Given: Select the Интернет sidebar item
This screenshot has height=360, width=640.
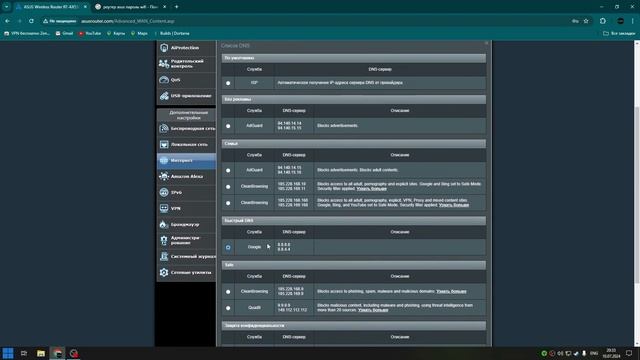Looking at the screenshot, I should [x=186, y=160].
